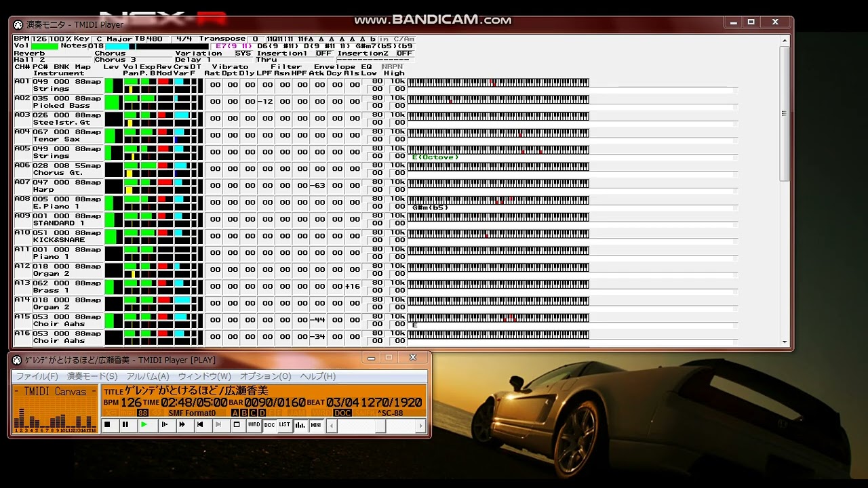Select channel A13 Brass 1
This screenshot has height=488, width=868.
[58, 287]
